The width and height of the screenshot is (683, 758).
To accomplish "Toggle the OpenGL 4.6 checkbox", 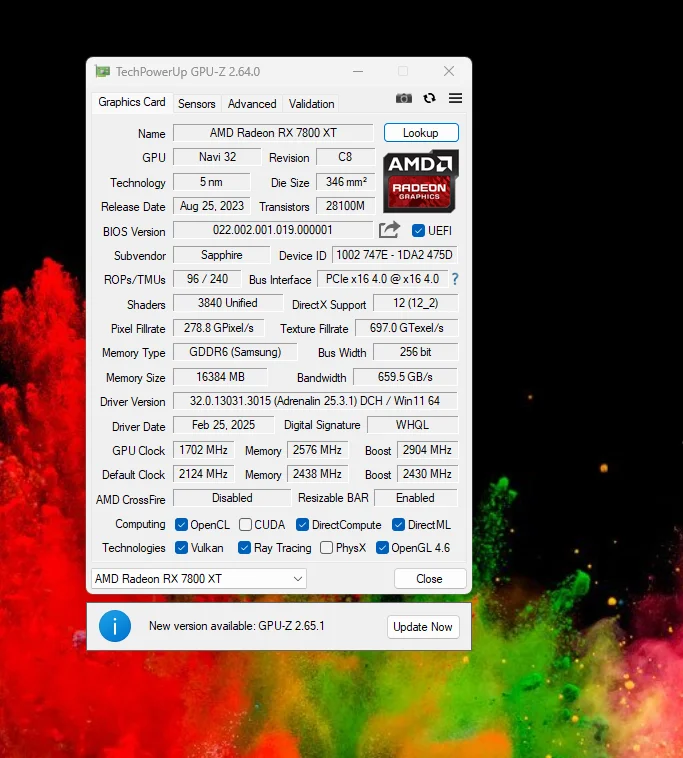I will pyautogui.click(x=382, y=548).
